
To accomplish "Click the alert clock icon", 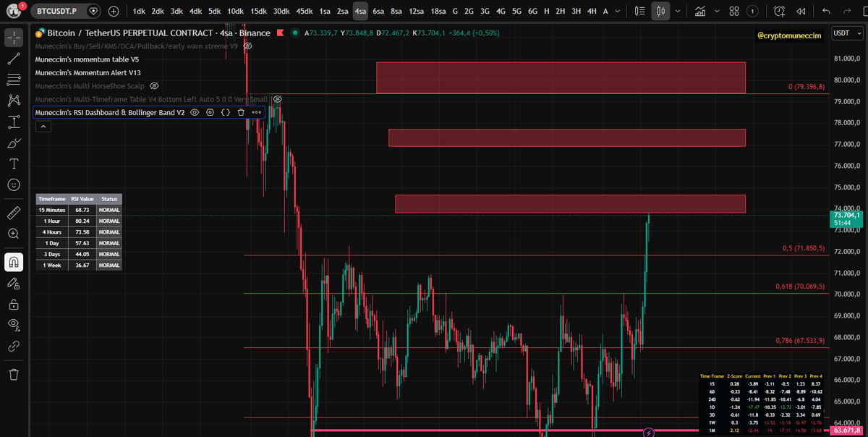I will pyautogui.click(x=779, y=12).
